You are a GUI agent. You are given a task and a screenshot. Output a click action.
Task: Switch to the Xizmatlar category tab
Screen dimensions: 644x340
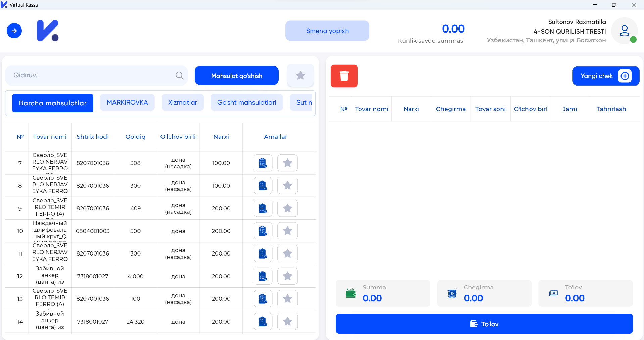click(x=182, y=103)
